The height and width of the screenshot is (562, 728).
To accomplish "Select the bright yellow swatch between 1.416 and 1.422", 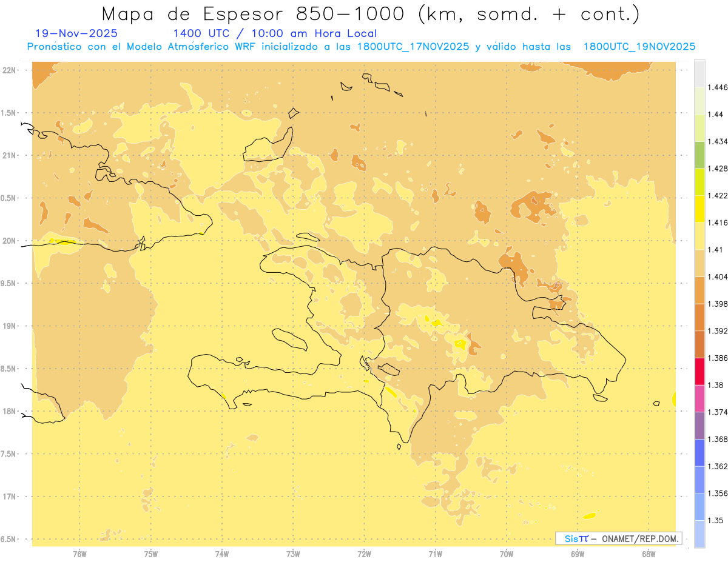I will pos(699,209).
